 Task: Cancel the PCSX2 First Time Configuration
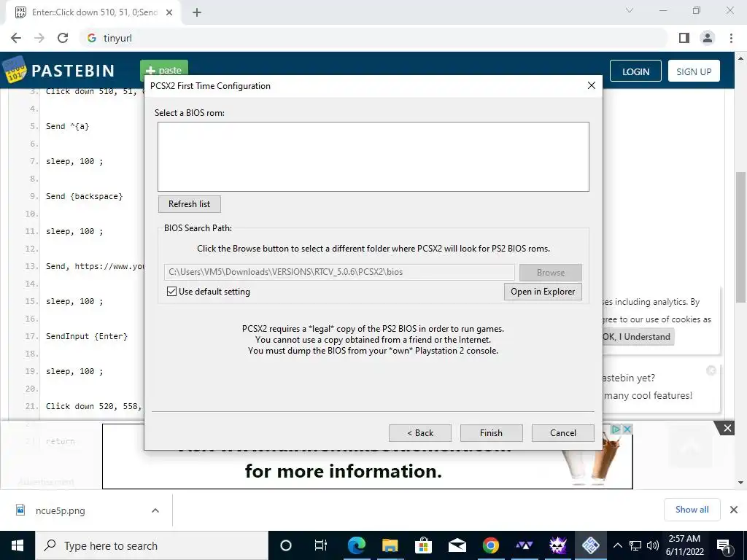[x=562, y=433]
